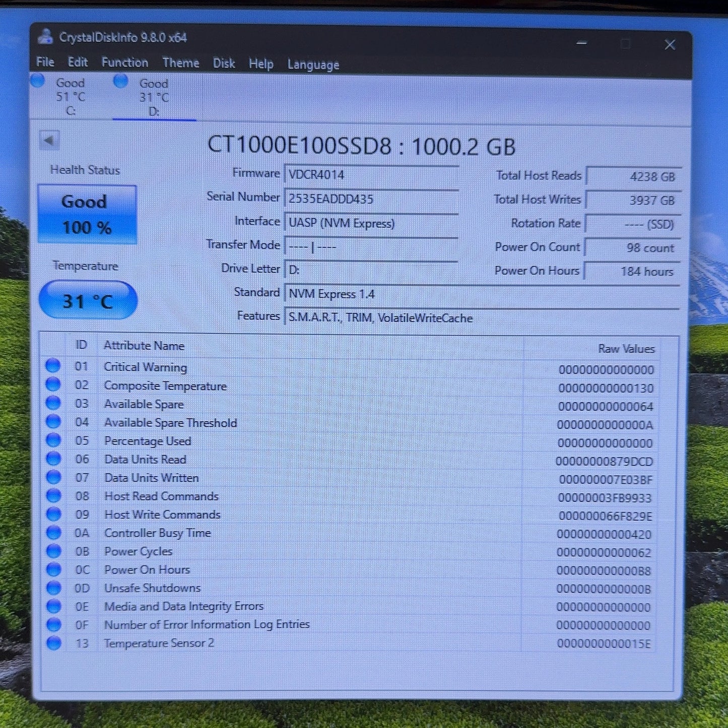Click the blue status dot for Controller Busy Time
The width and height of the screenshot is (728, 728).
click(x=53, y=533)
